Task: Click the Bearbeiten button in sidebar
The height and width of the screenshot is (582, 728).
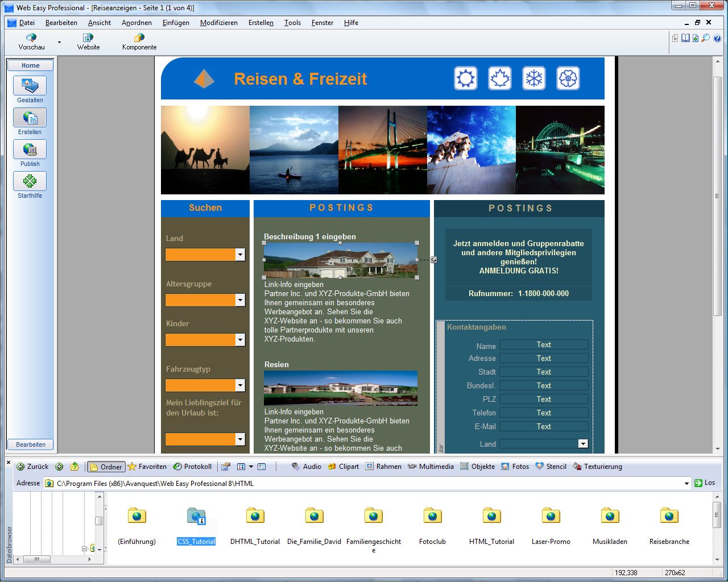Action: pos(30,444)
